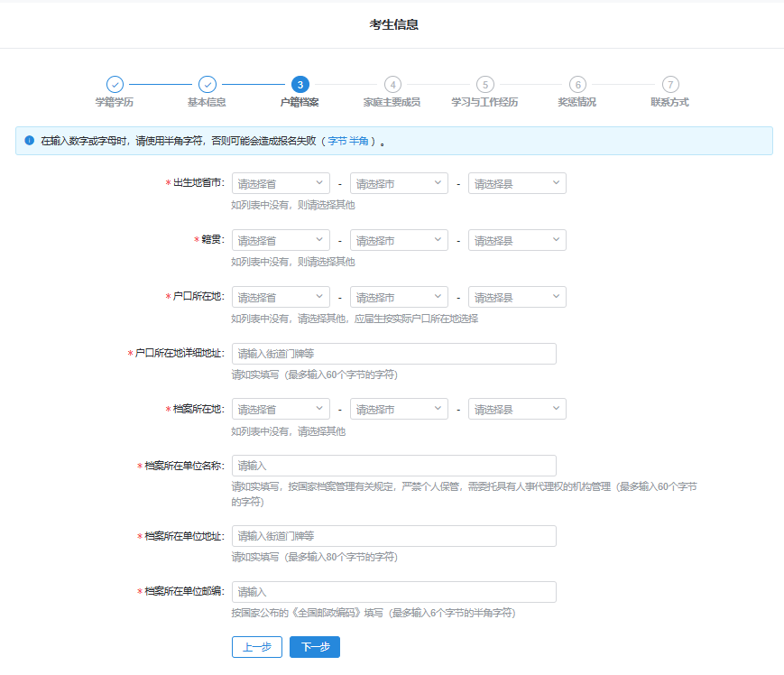The image size is (784, 675).
Task: Click step 1 checkmark circle 学籍学历
Action: [115, 85]
